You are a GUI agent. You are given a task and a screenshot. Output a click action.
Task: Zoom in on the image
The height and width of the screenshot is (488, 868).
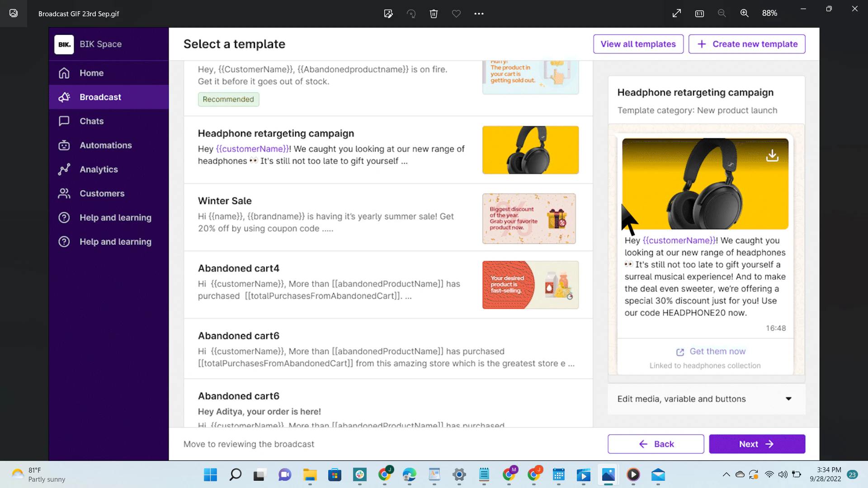[x=744, y=13]
